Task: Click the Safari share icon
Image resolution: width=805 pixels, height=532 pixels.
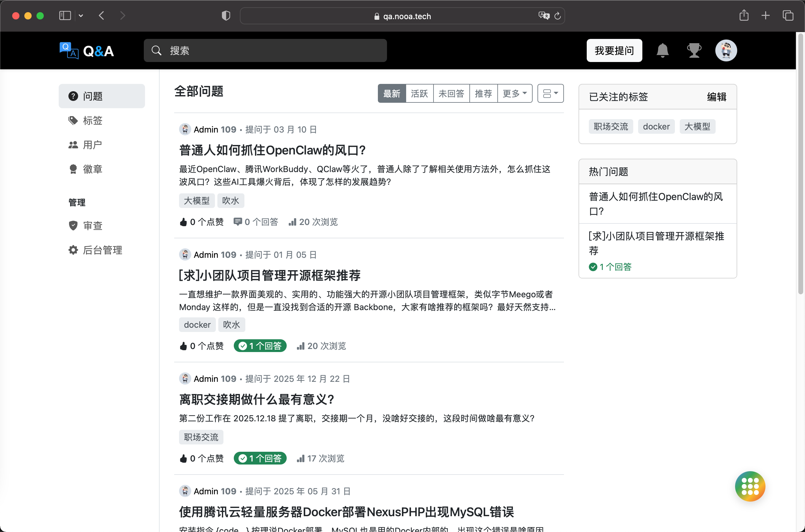Action: point(744,16)
